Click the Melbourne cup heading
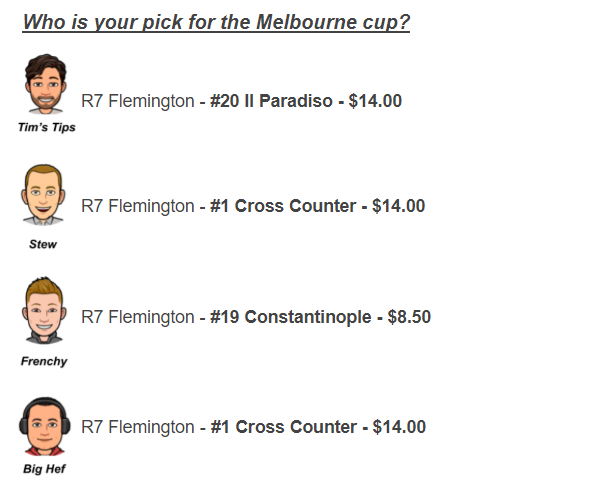The width and height of the screenshot is (614, 496). tap(216, 22)
